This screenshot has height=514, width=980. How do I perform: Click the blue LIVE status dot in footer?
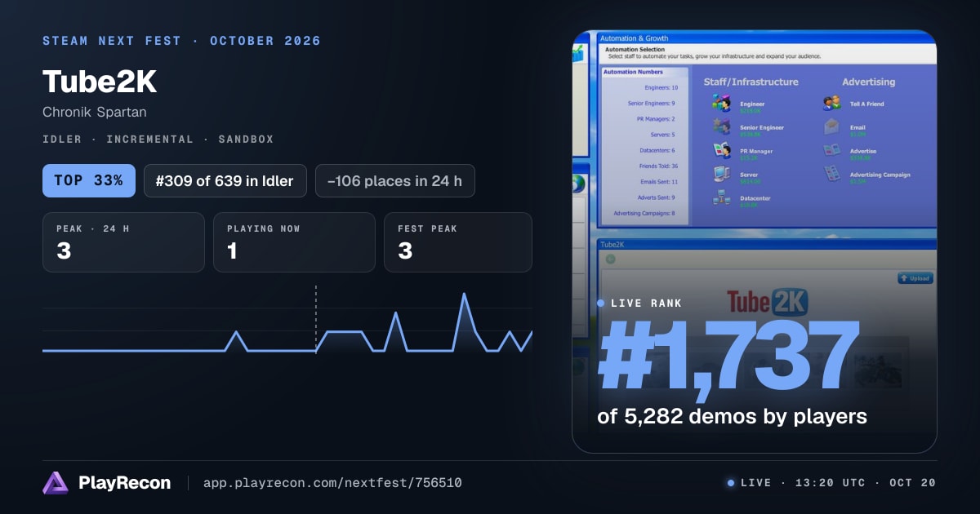click(731, 483)
